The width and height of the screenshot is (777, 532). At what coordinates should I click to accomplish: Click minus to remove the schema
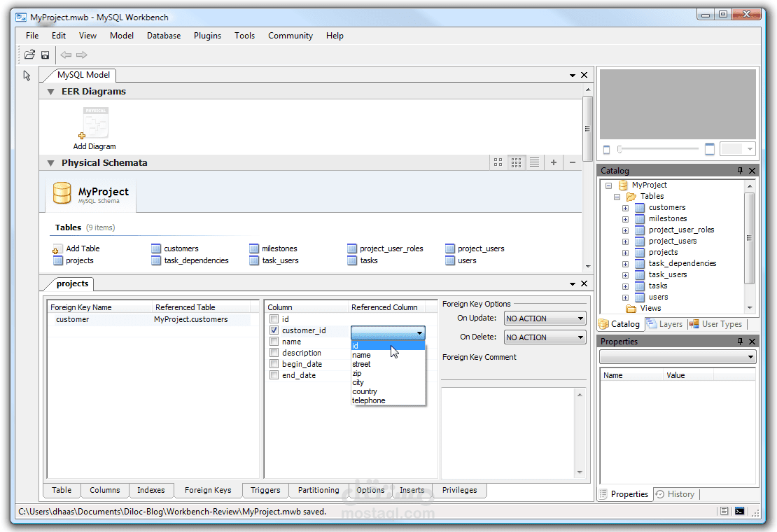coord(573,162)
